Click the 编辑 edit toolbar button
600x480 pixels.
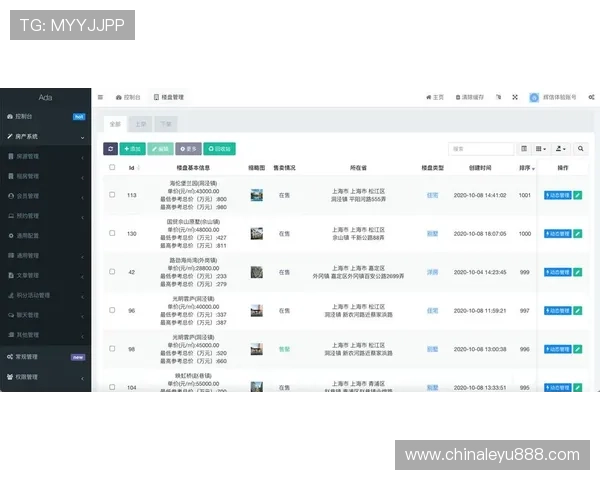click(x=160, y=149)
